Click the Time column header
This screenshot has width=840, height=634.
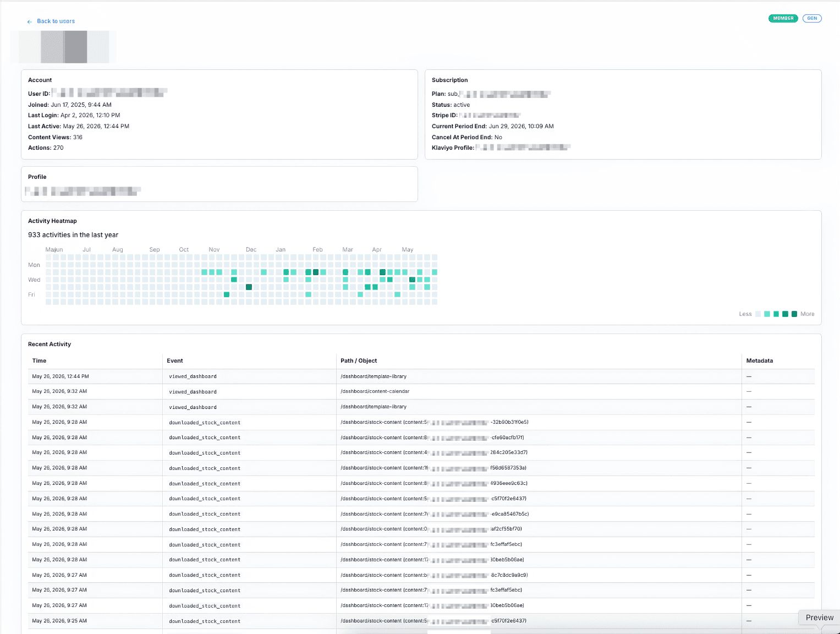[39, 361]
